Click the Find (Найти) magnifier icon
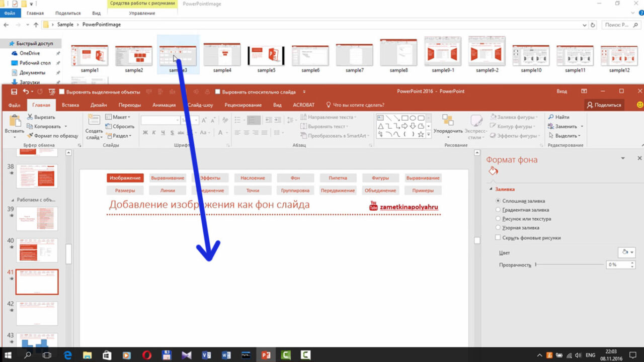This screenshot has width=644, height=362. [551, 117]
